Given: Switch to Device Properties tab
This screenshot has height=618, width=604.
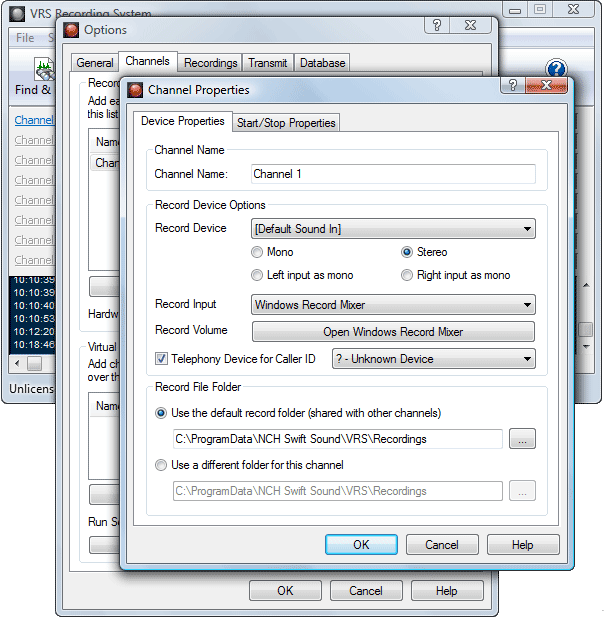Looking at the screenshot, I should point(183,121).
